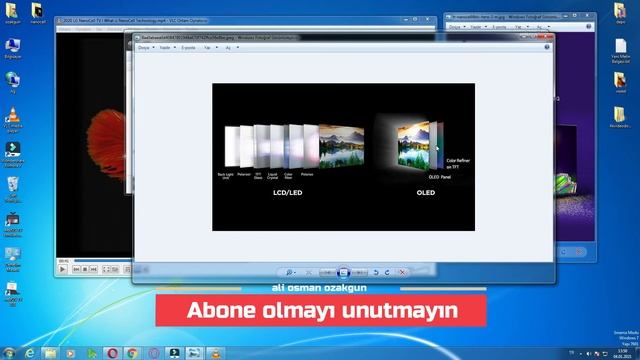Viewport: 640px width, 360px height.
Task: Play the video in VLC
Action: (x=62, y=269)
